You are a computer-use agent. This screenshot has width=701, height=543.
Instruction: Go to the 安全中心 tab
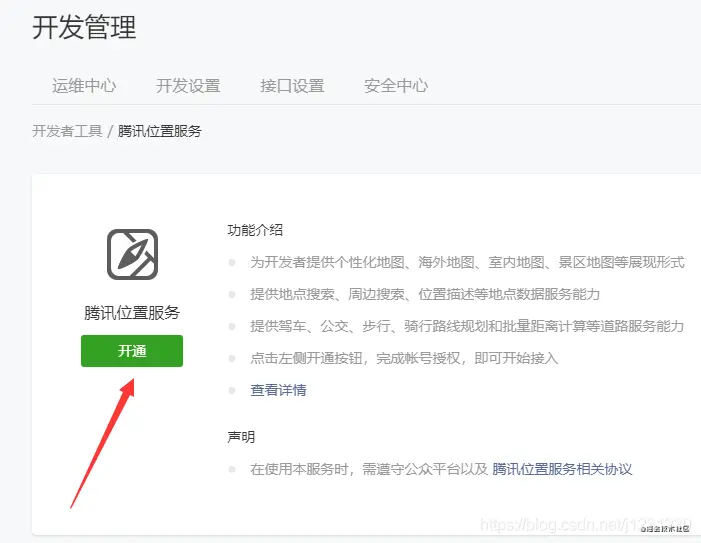pos(396,86)
